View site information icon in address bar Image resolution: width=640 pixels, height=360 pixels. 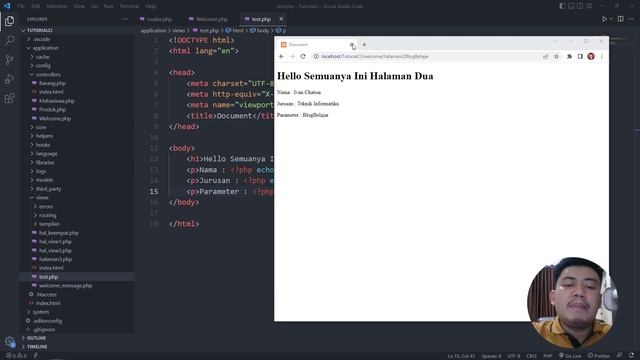click(x=316, y=56)
